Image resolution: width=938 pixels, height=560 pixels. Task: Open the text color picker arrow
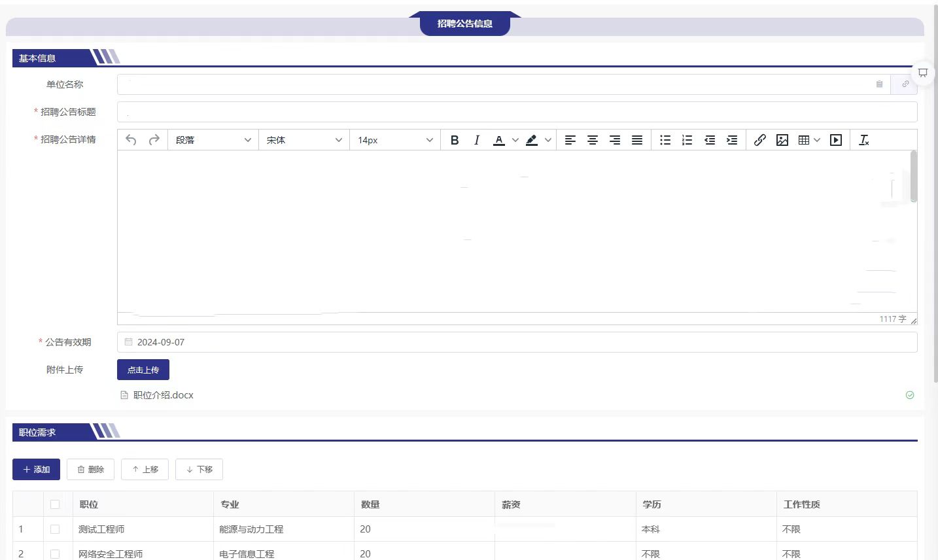coord(515,140)
